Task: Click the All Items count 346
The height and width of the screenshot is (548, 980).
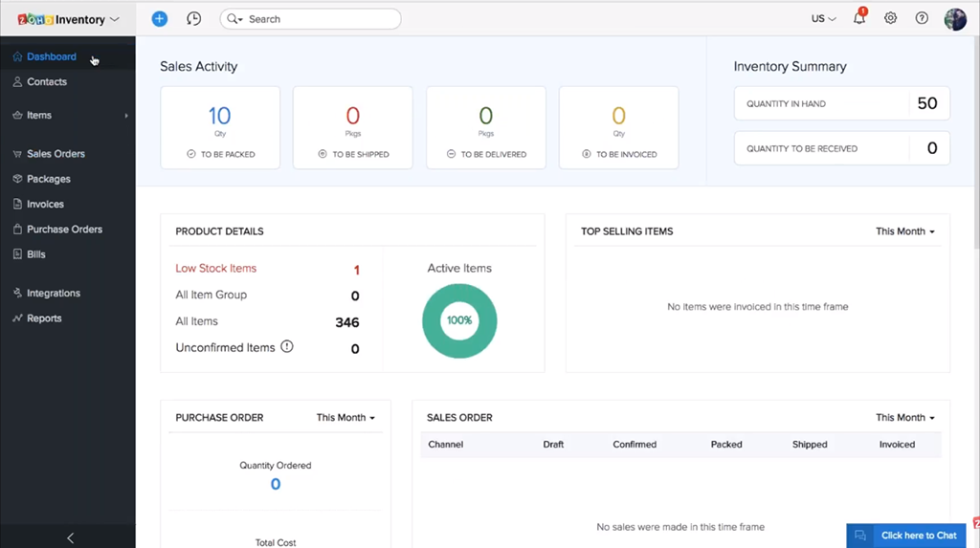Action: 346,322
